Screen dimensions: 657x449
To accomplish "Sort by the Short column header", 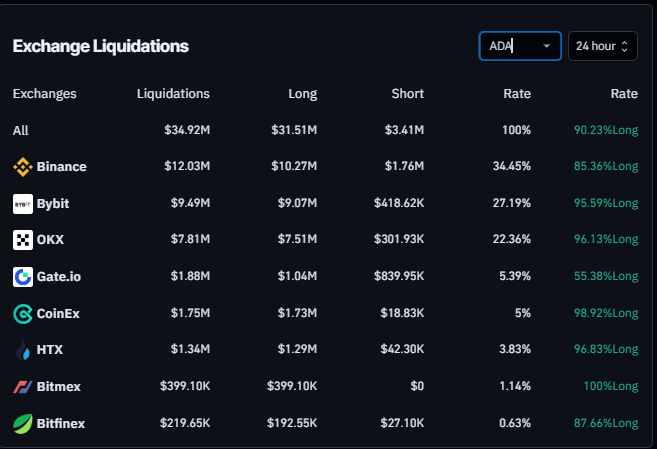I will [x=408, y=94].
